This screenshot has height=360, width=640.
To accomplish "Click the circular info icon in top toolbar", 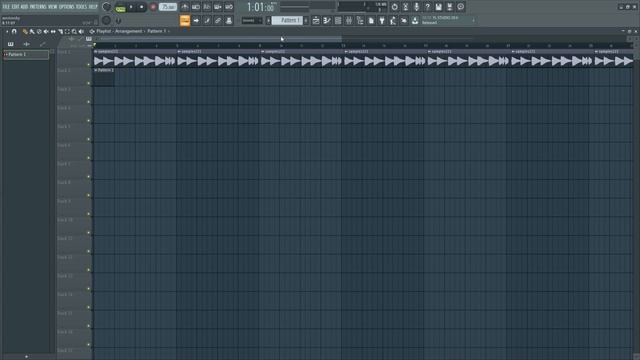I will coord(460,7).
